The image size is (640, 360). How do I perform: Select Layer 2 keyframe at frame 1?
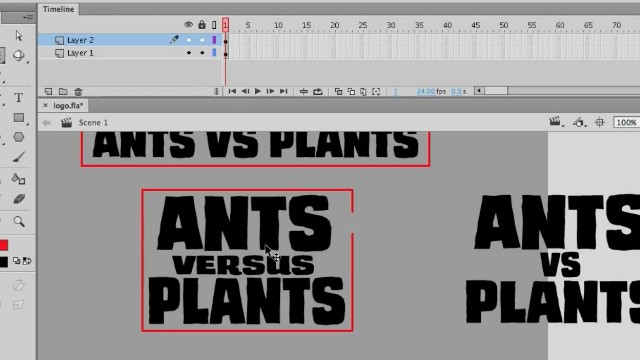[x=226, y=40]
